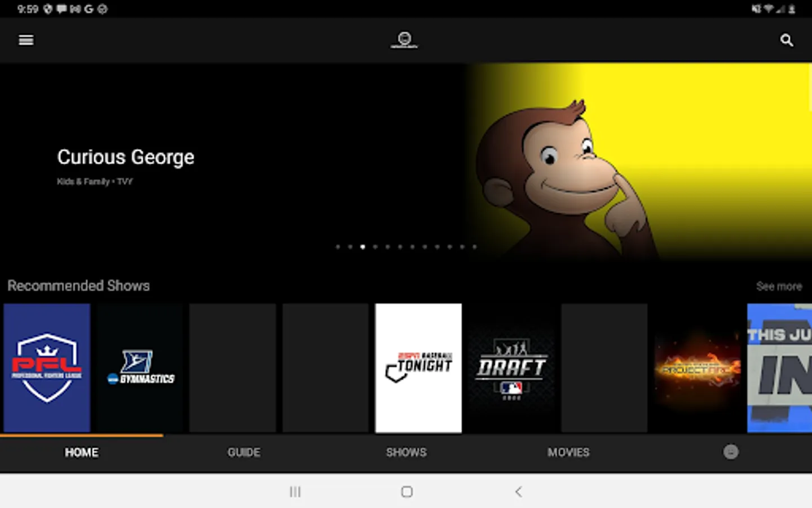
Task: Tap the Curious George title text
Action: tap(126, 157)
